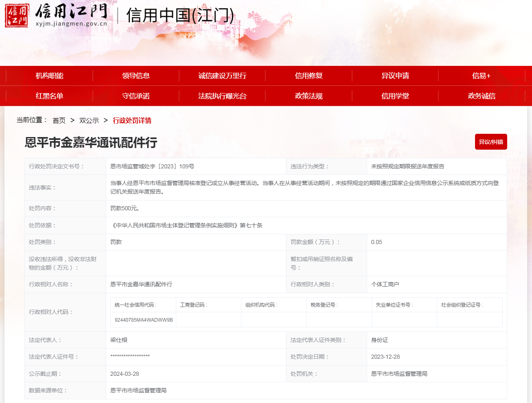532x403 pixels.
Task: Click the 首页 breadcrumb link
Action: [59, 120]
